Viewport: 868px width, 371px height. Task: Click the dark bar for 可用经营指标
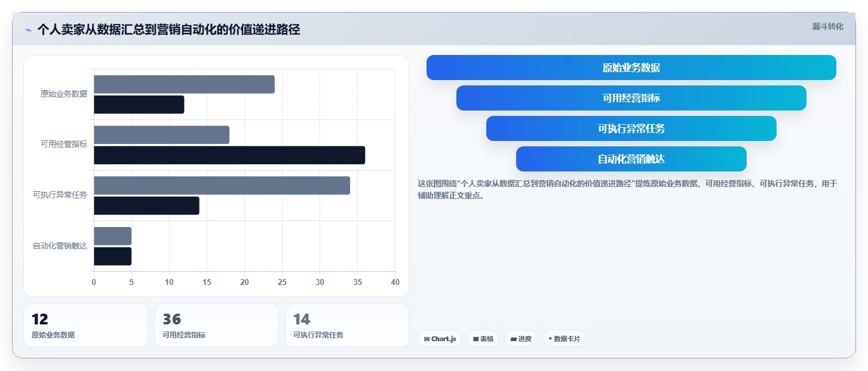tap(229, 155)
